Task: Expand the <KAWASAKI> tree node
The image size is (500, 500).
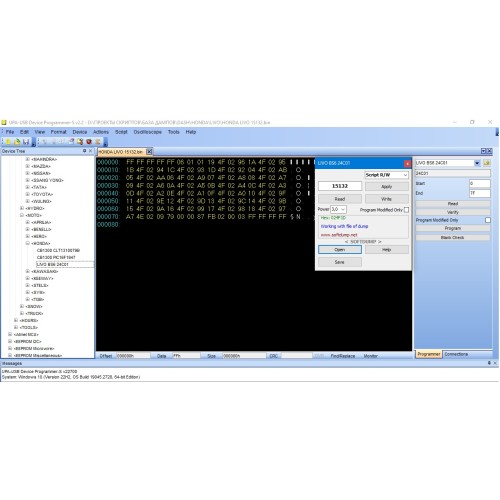Action: click(28, 271)
